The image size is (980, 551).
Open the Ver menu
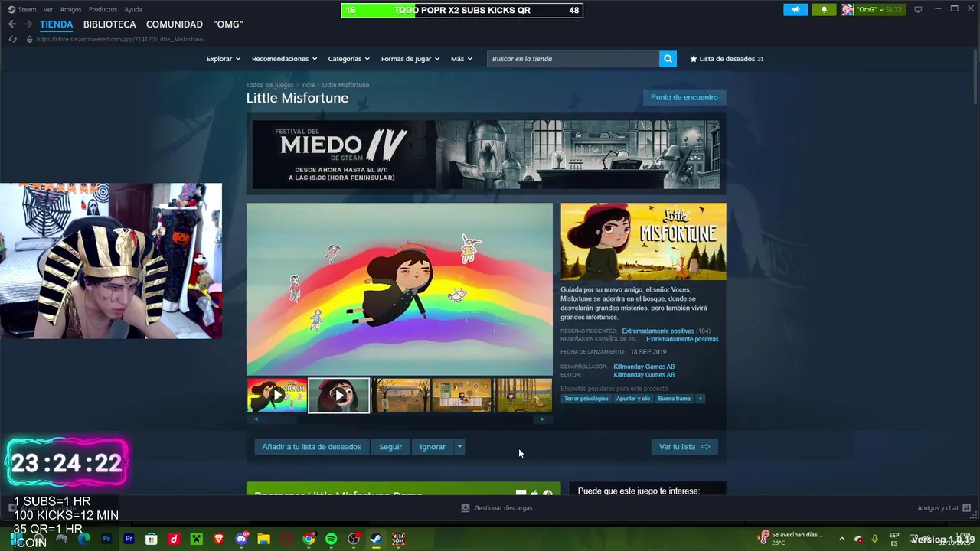(x=48, y=9)
